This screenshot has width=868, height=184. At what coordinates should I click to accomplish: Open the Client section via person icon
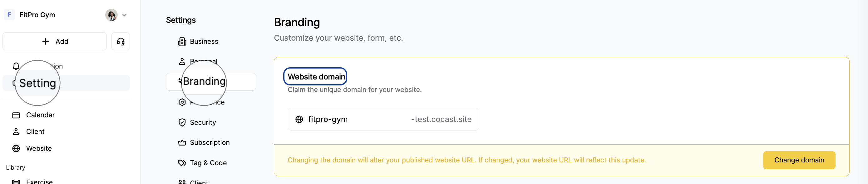pos(16,131)
